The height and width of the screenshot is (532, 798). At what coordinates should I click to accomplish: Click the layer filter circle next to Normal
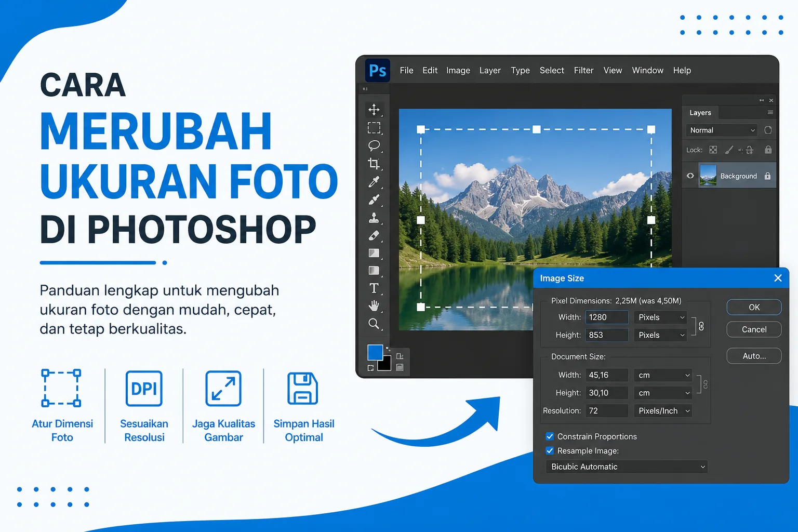768,130
